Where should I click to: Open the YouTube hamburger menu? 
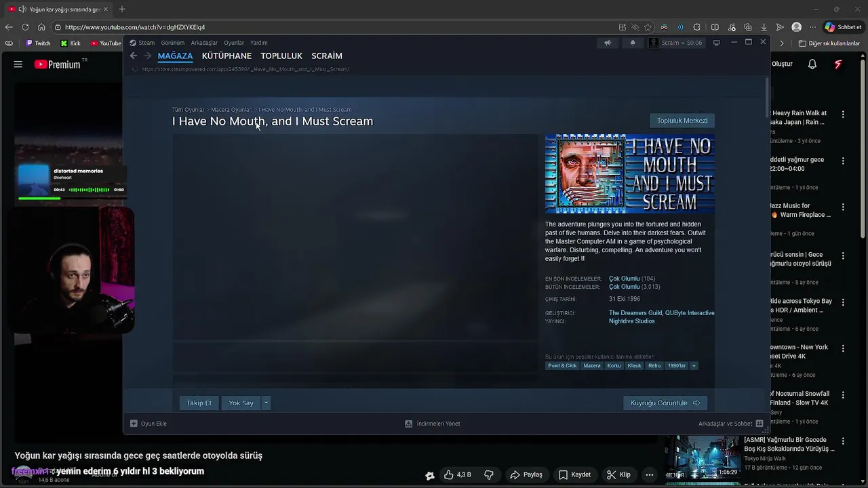pyautogui.click(x=18, y=64)
